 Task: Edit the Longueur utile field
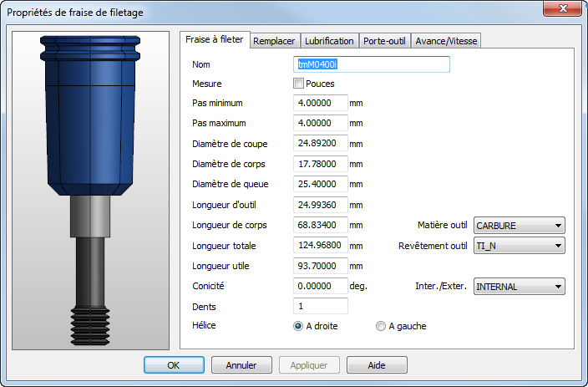tap(320, 266)
